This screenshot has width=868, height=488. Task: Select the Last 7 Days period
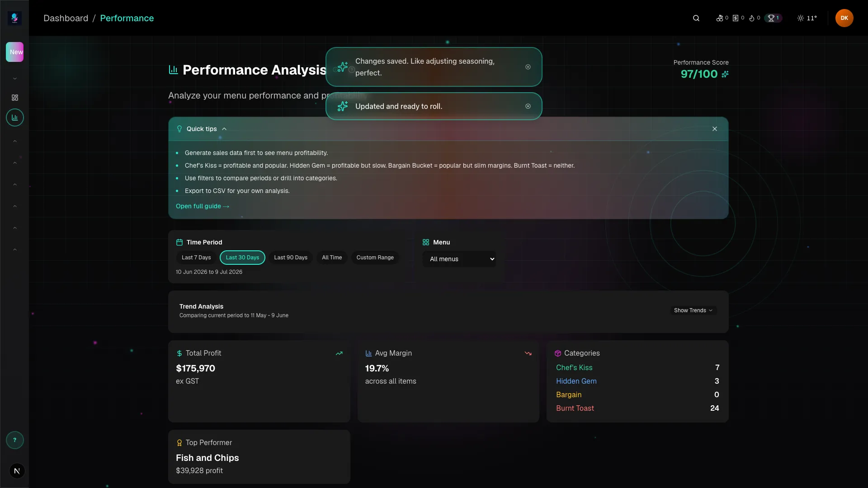(196, 258)
